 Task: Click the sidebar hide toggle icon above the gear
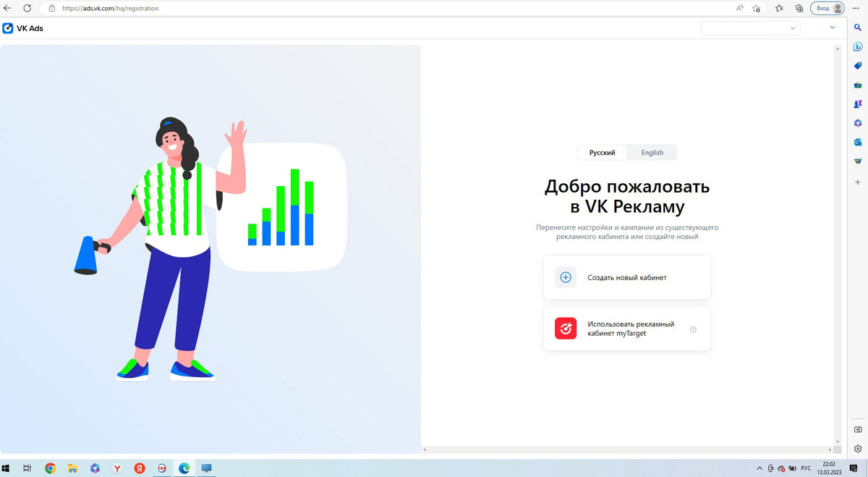tap(858, 429)
